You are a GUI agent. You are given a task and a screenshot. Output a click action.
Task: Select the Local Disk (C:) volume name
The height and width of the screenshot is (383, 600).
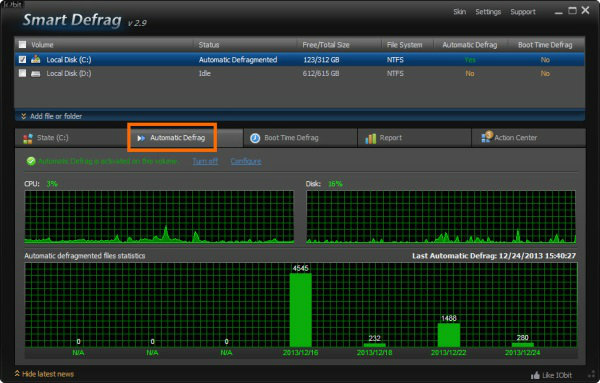[x=69, y=60]
